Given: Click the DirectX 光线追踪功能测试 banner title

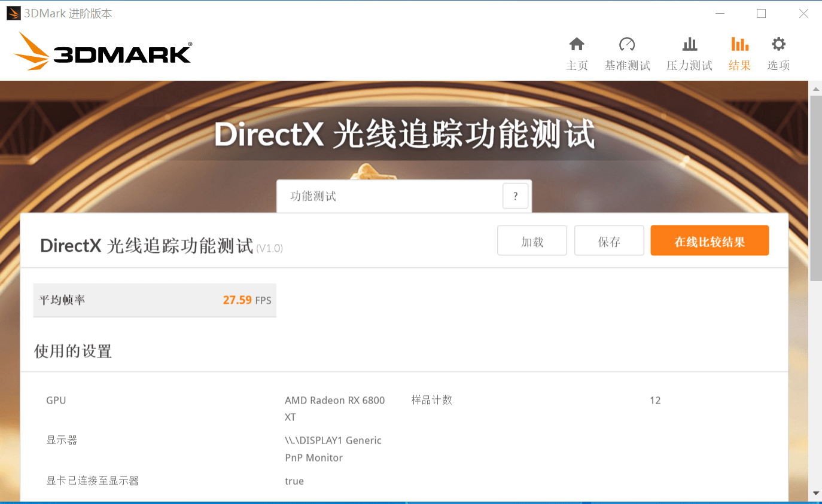Looking at the screenshot, I should [x=405, y=134].
